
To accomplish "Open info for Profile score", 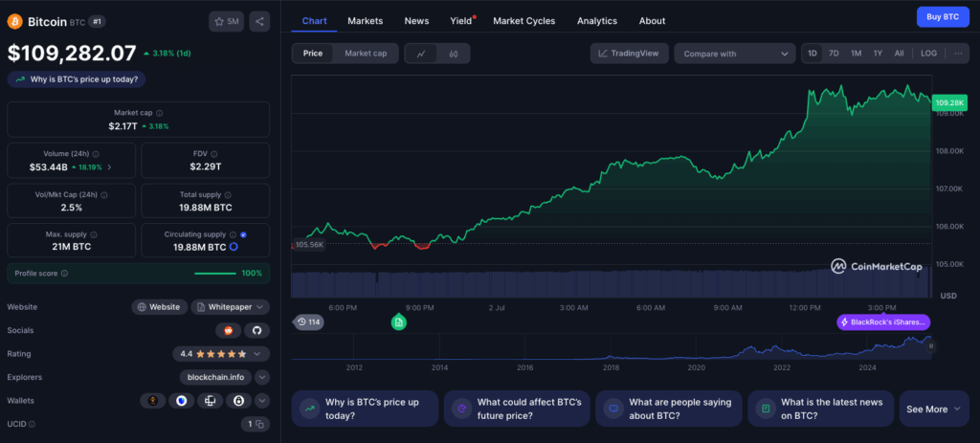I will (64, 274).
